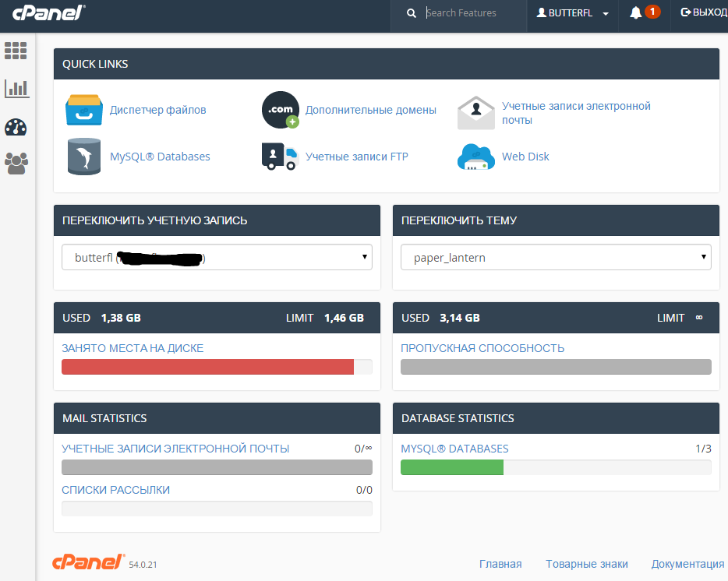
Task: Click the dashboard gauge sidebar icon
Action: (x=16, y=127)
